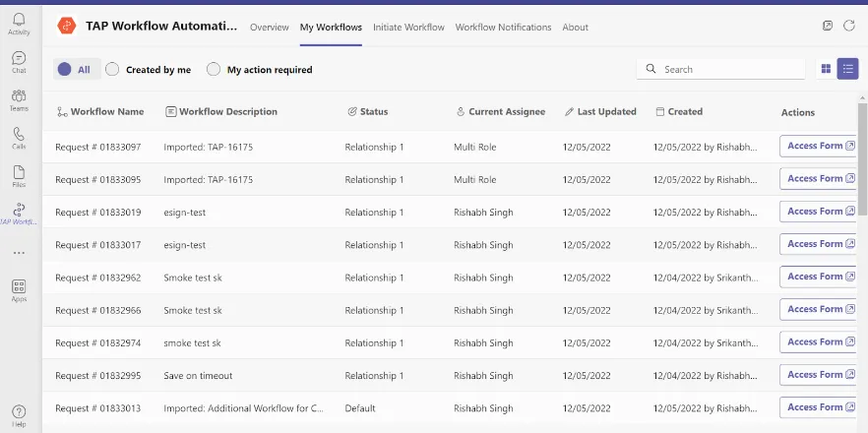Open the My Workflows tab
The width and height of the screenshot is (868, 433).
331,28
